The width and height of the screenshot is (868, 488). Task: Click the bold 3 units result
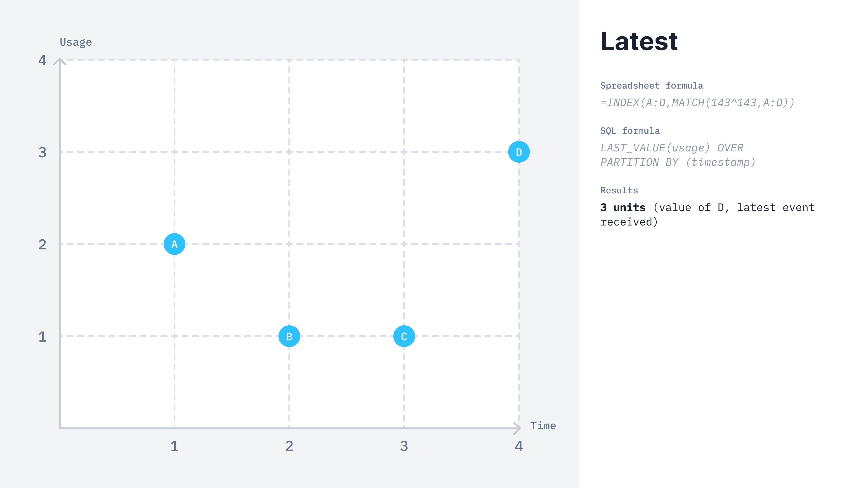pos(623,207)
